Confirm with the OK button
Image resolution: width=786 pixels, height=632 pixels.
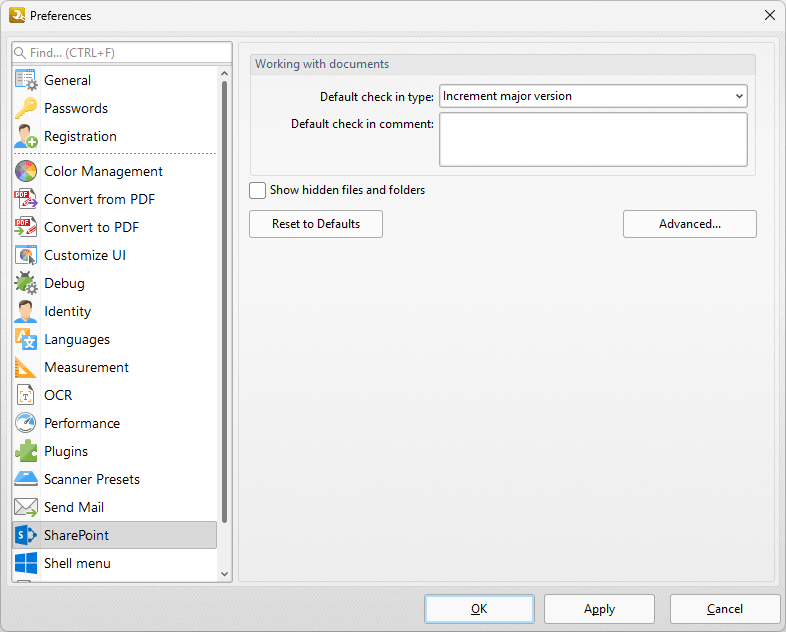[479, 609]
